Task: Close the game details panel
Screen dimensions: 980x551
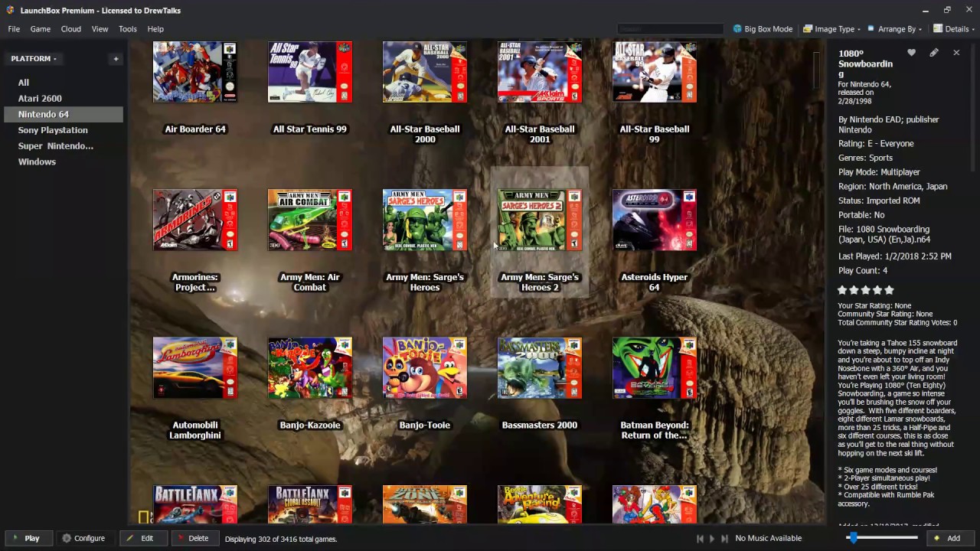Action: click(956, 53)
